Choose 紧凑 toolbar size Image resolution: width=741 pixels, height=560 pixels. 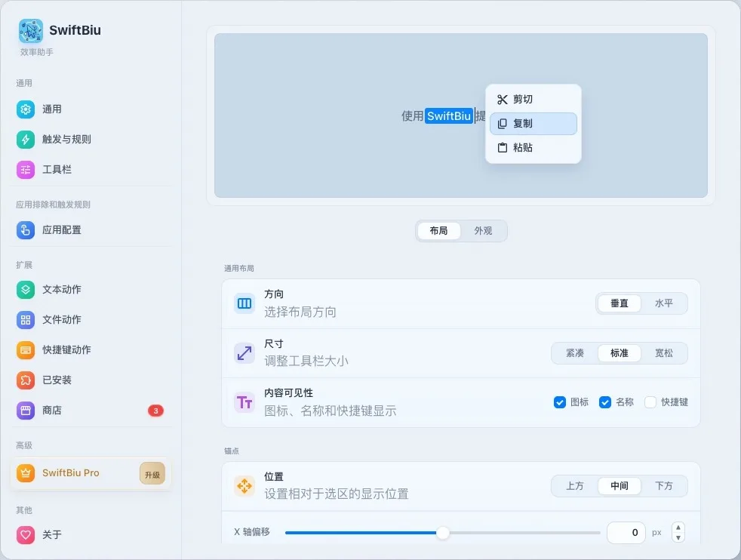coord(575,353)
